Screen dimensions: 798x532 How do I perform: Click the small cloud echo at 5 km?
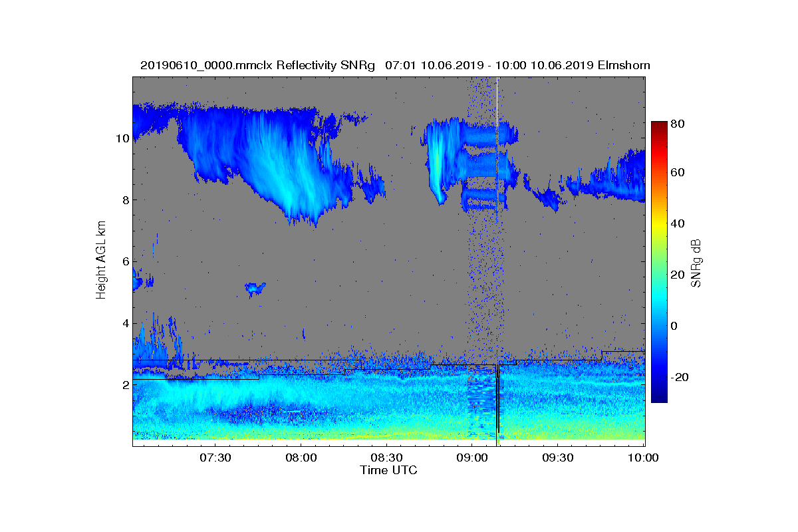[x=255, y=288]
